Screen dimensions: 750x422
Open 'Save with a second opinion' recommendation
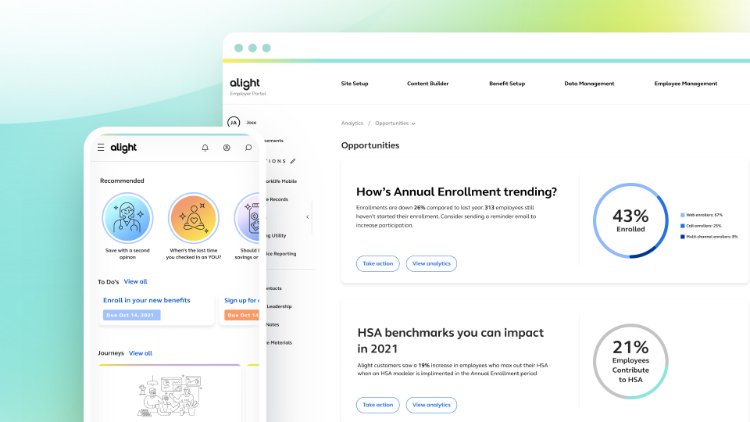(x=127, y=226)
